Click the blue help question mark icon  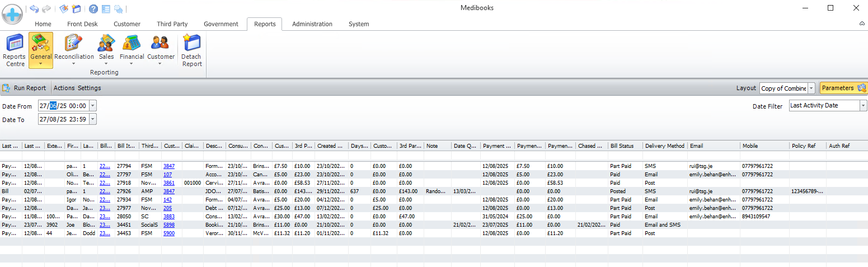point(93,9)
